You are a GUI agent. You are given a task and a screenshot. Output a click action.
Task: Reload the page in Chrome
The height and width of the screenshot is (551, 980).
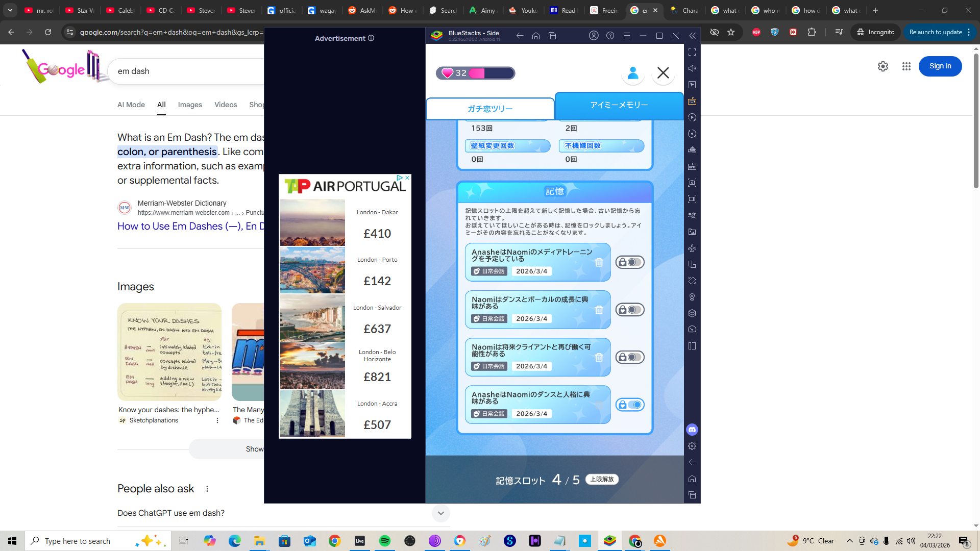[48, 32]
